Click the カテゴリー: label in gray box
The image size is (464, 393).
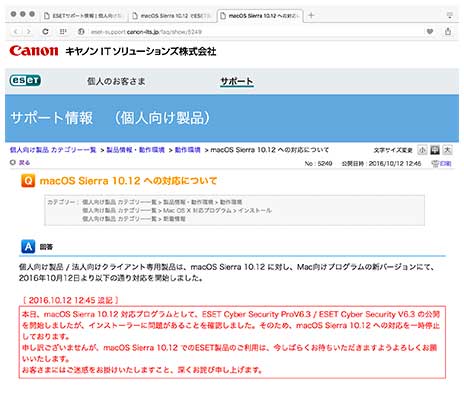click(63, 202)
